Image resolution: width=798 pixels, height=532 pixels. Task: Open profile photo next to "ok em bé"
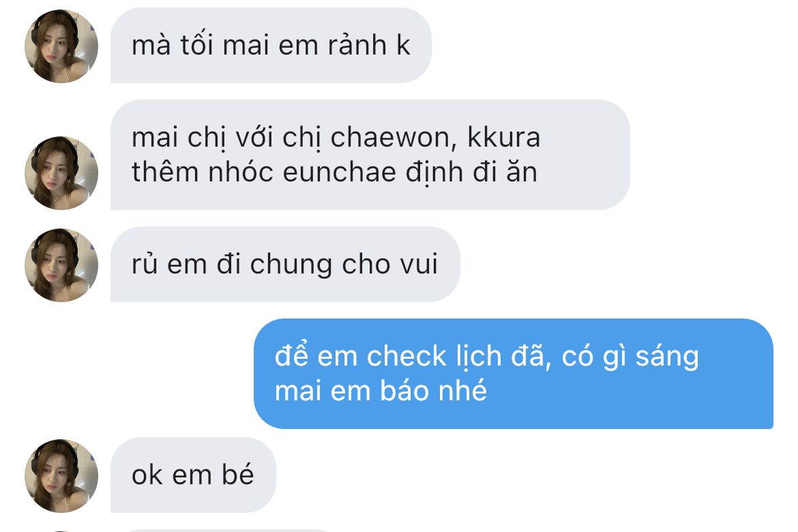tap(61, 476)
